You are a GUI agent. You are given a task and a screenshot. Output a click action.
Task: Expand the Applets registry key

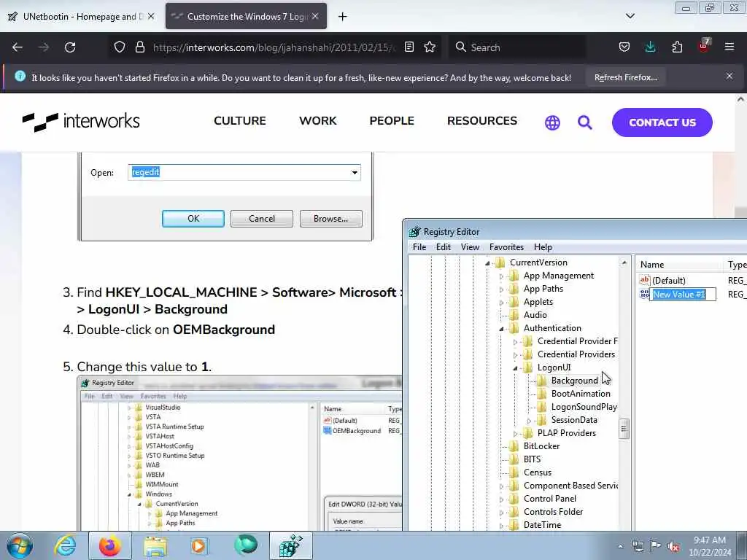(501, 303)
